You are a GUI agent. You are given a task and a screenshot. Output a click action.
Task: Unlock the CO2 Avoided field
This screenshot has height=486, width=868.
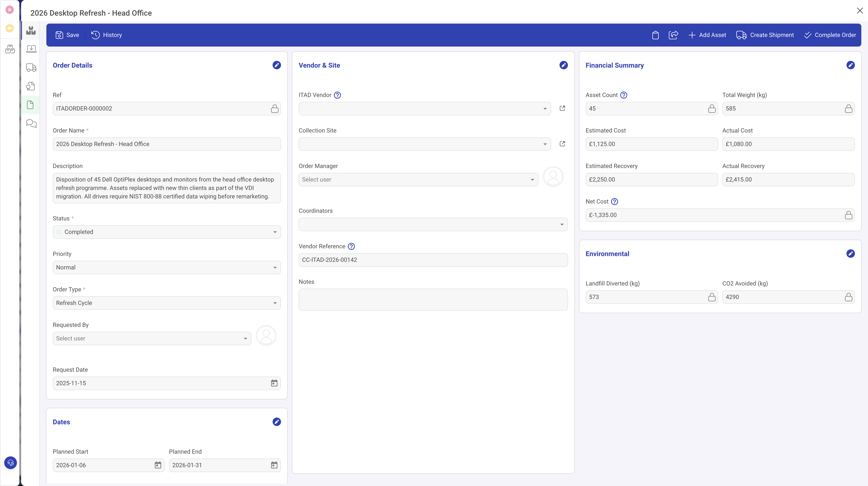848,297
